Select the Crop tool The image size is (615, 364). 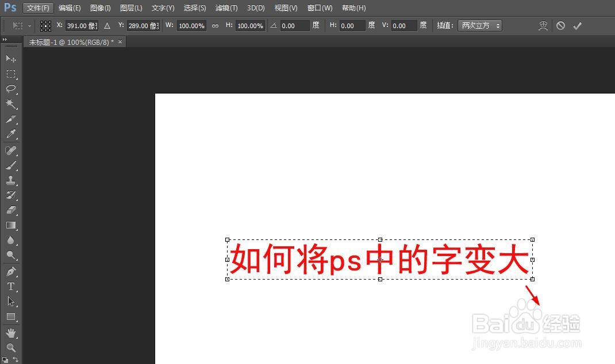10,119
